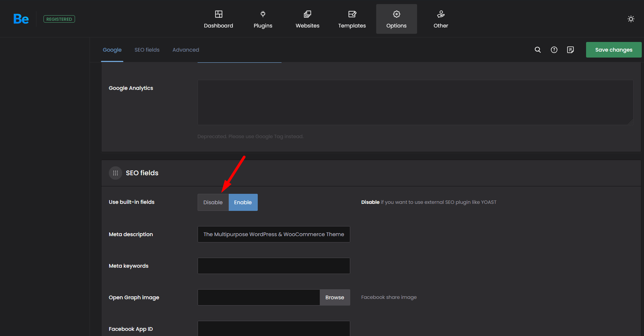Screen dimensions: 644x336
Task: Click the YOAST plugin hint text
Action: (429, 202)
